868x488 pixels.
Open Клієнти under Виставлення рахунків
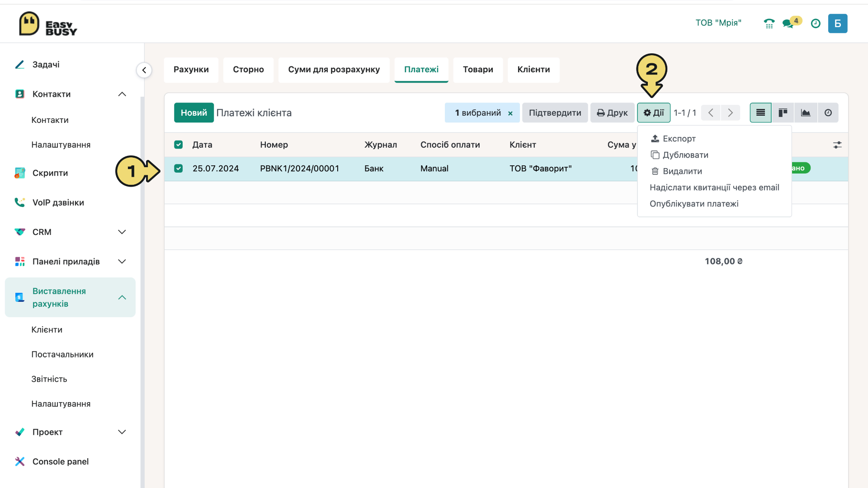pos(47,330)
